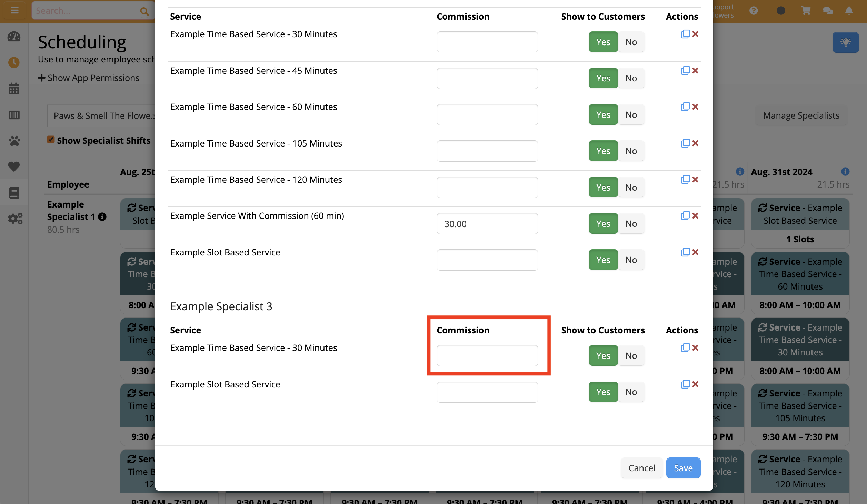The width and height of the screenshot is (867, 504).
Task: Open Aug. 31st 1 Slots shift card
Action: pos(800,223)
